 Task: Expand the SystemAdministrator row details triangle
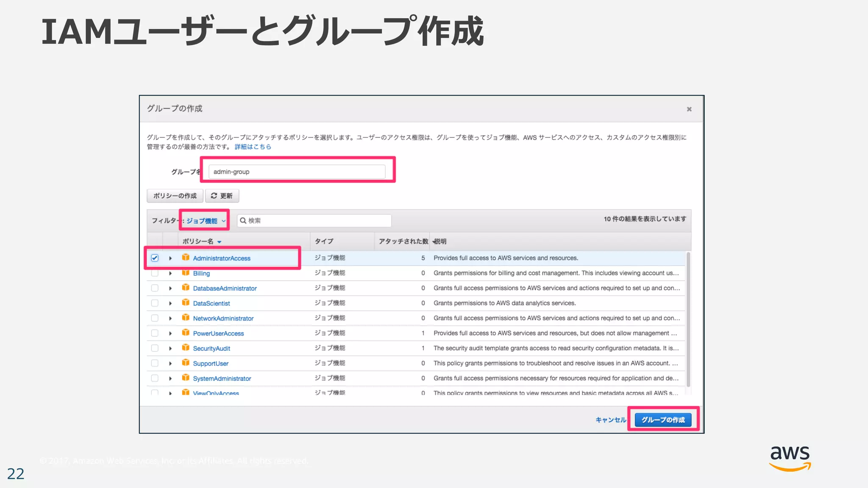coord(170,379)
